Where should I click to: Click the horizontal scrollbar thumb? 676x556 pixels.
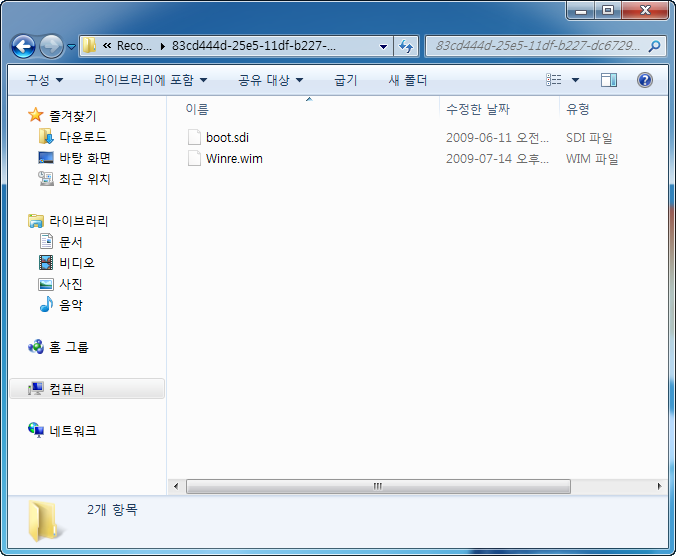pyautogui.click(x=378, y=487)
